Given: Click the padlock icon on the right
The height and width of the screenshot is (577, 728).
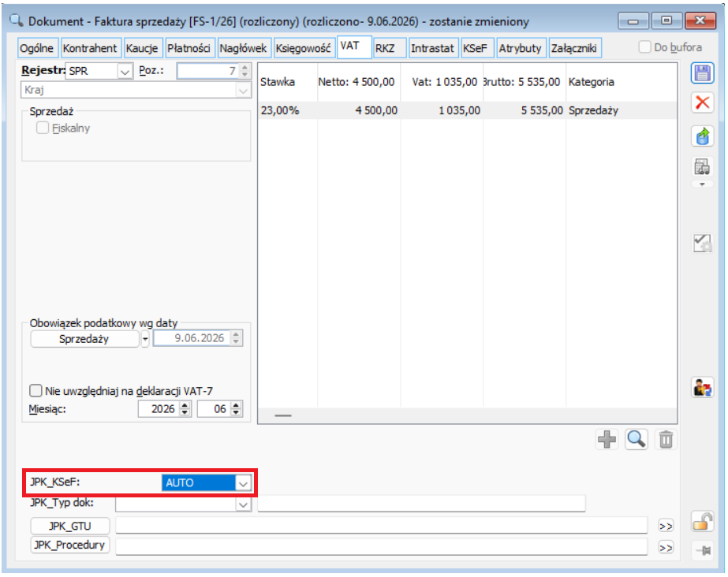Looking at the screenshot, I should [x=701, y=521].
